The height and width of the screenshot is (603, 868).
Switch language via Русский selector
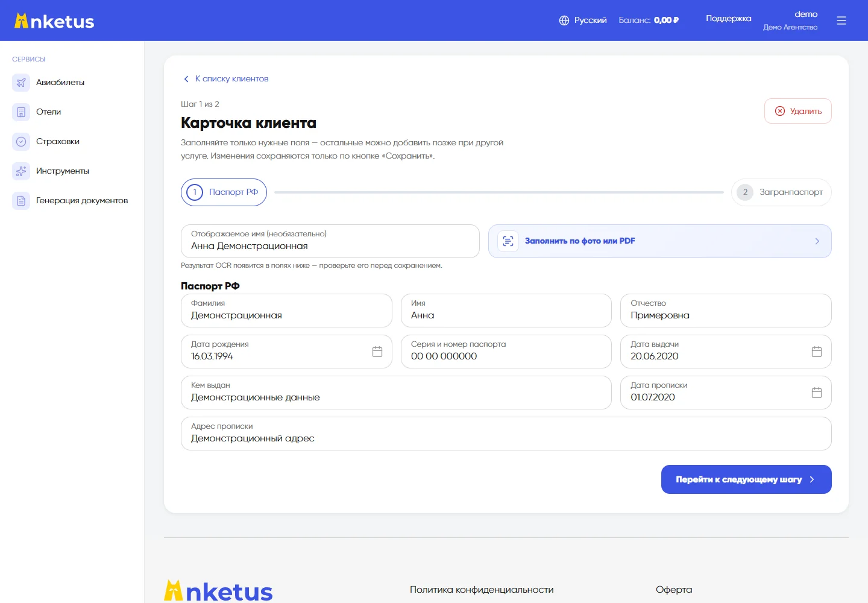(583, 21)
